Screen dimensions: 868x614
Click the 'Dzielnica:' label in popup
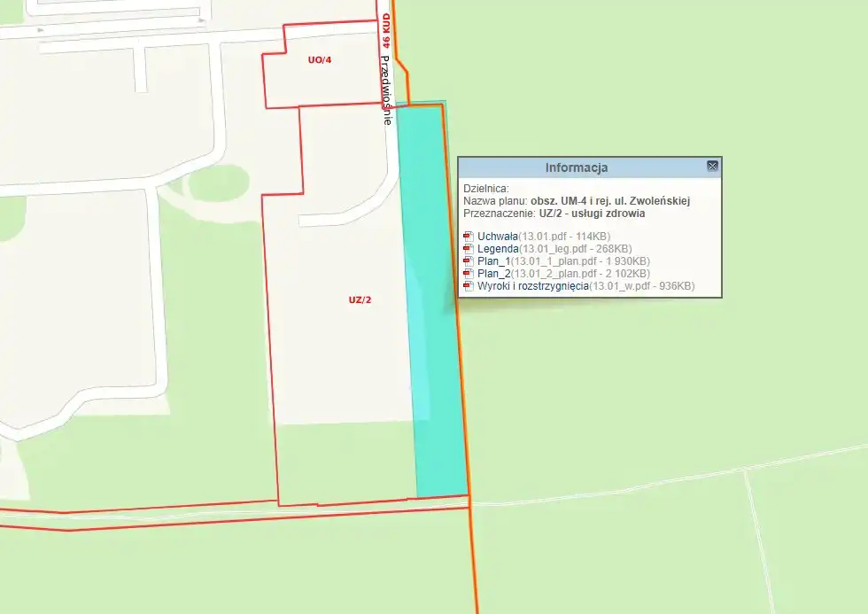[x=486, y=188]
